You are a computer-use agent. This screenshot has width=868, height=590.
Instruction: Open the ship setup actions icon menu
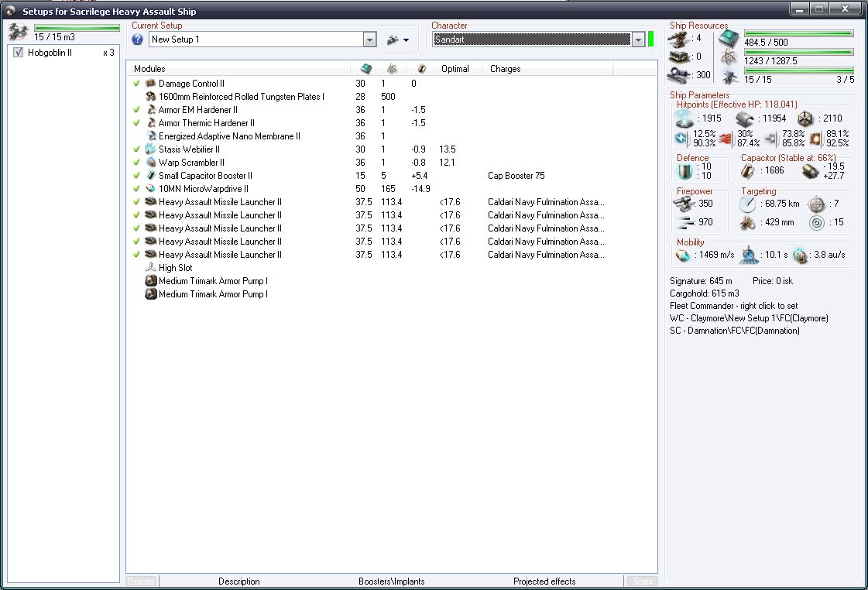pyautogui.click(x=398, y=39)
